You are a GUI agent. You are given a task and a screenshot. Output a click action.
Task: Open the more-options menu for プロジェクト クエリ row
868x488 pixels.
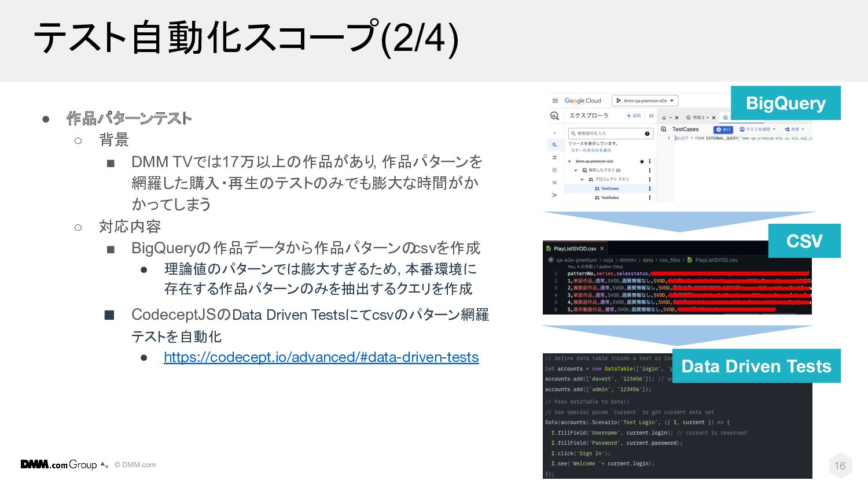coord(650,179)
